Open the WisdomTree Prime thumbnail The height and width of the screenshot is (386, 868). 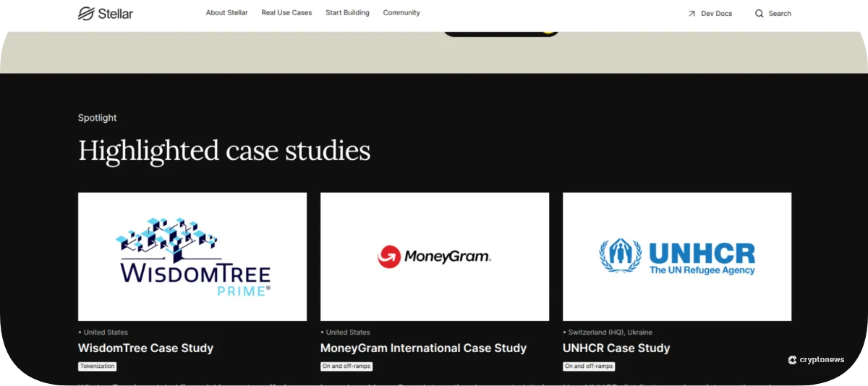pyautogui.click(x=192, y=257)
